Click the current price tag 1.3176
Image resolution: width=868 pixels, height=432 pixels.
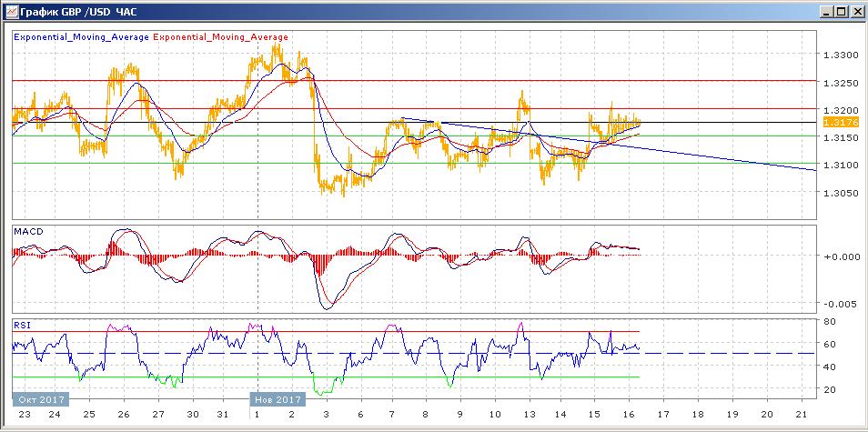835,122
